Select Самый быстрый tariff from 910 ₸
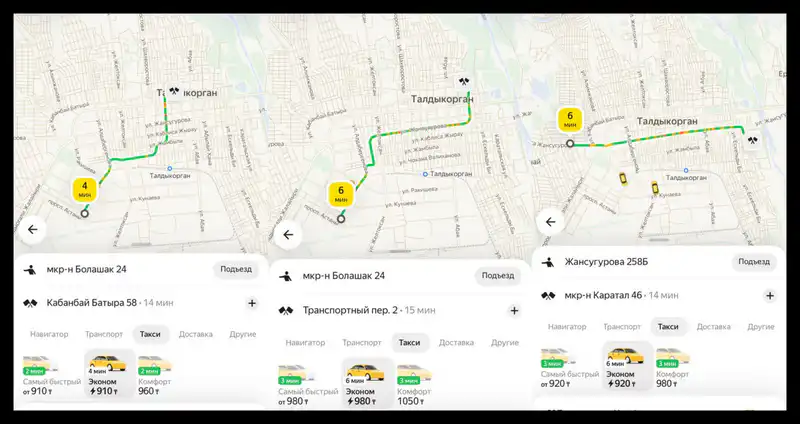The image size is (800, 424). pyautogui.click(x=47, y=375)
